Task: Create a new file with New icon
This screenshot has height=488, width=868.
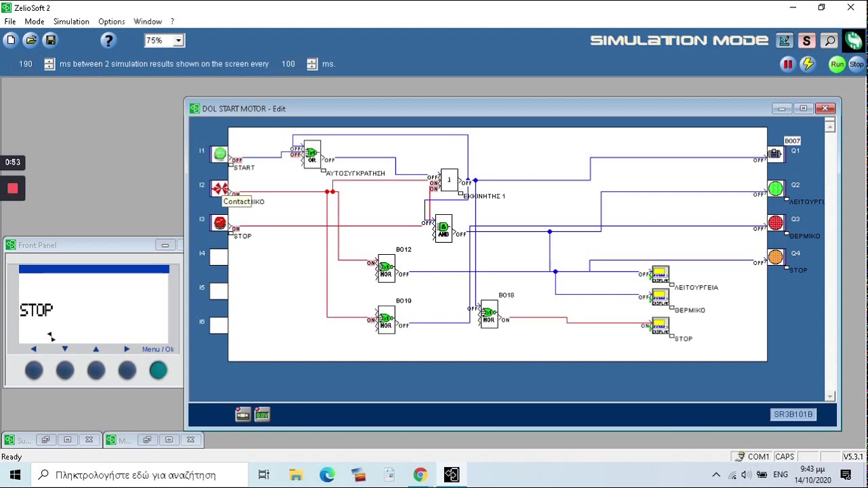Action: [11, 41]
